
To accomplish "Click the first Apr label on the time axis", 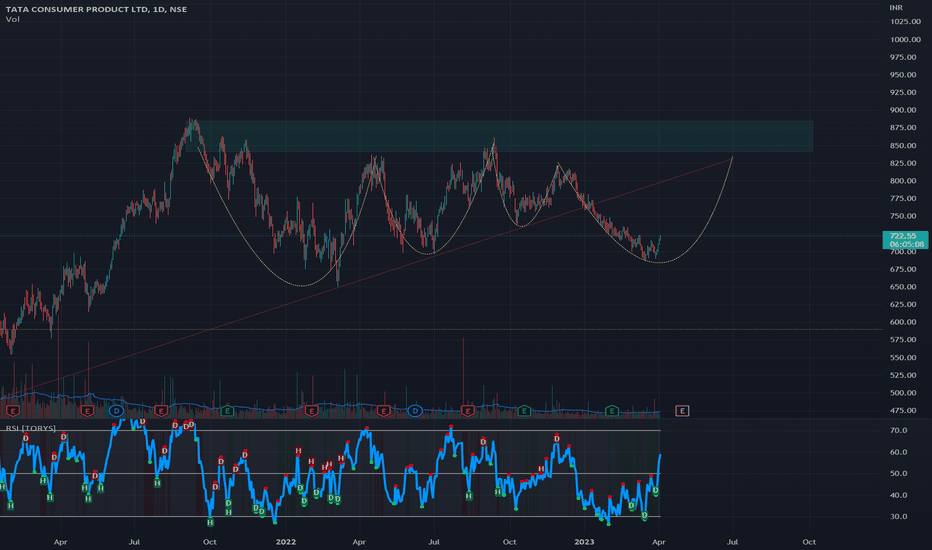I will [61, 542].
